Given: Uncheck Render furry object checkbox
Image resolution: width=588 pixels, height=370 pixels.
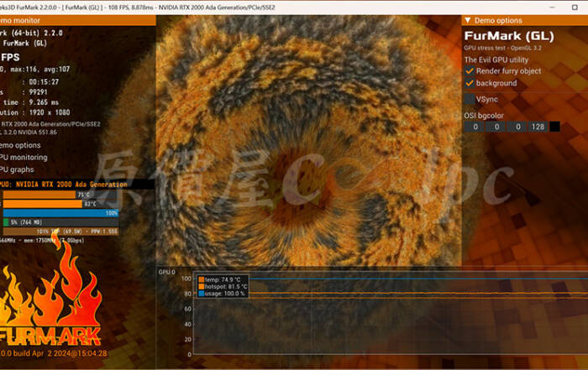Looking at the screenshot, I should (x=470, y=71).
